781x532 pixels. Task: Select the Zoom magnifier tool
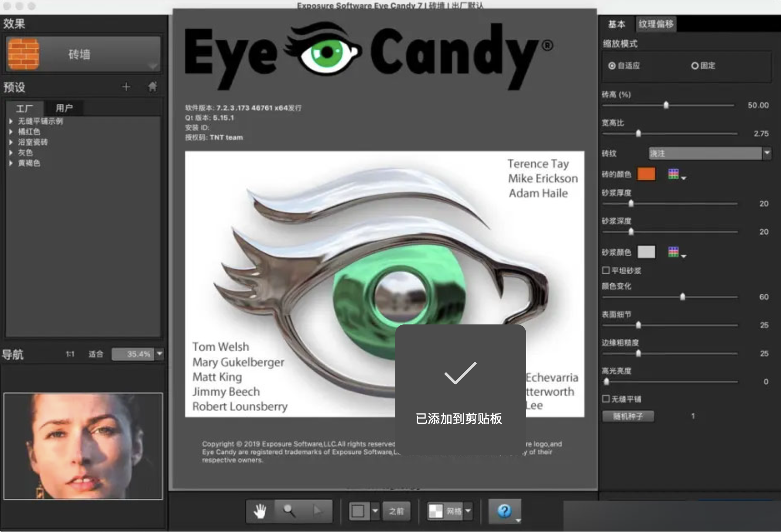(x=288, y=511)
